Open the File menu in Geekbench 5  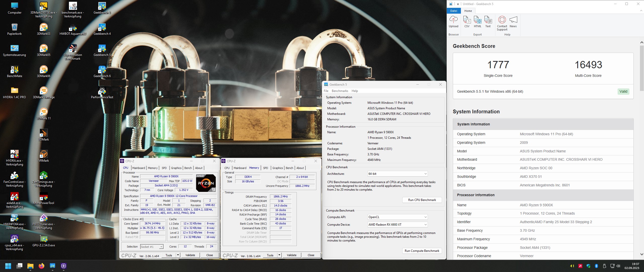(326, 91)
